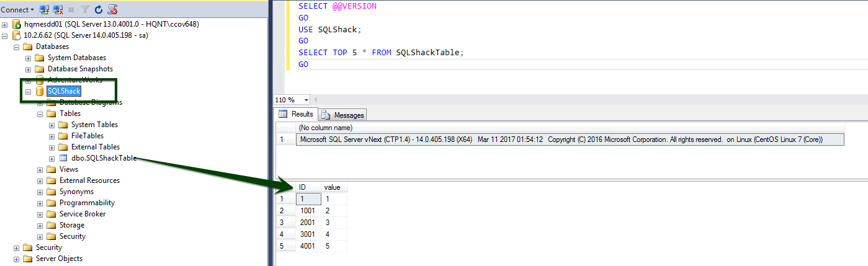Select the dbo.SQLShackTable tree item
This screenshot has height=266, width=868.
point(104,158)
